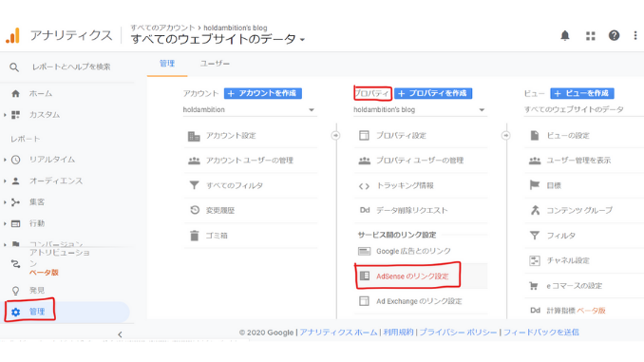Open the holdambition's blog property dropdown

pos(420,109)
